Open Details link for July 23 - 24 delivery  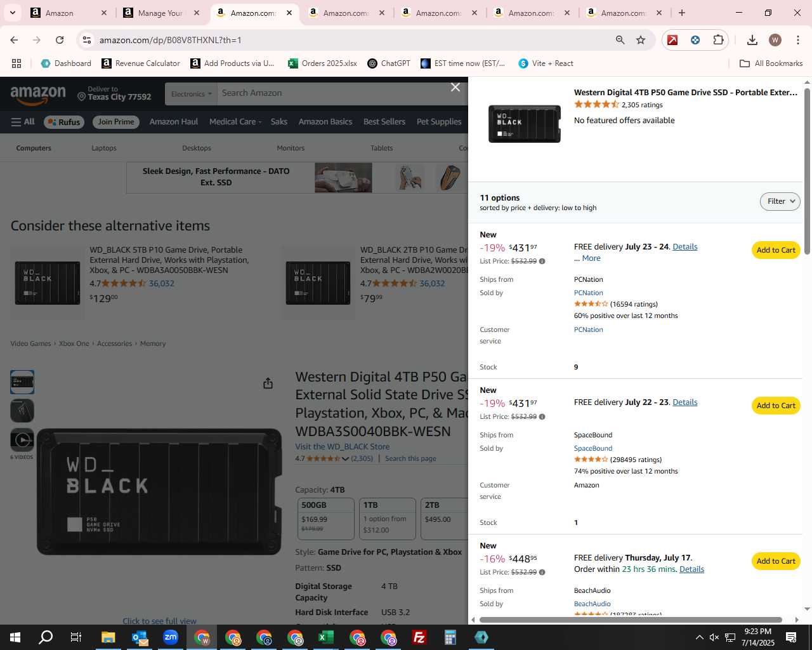click(685, 247)
